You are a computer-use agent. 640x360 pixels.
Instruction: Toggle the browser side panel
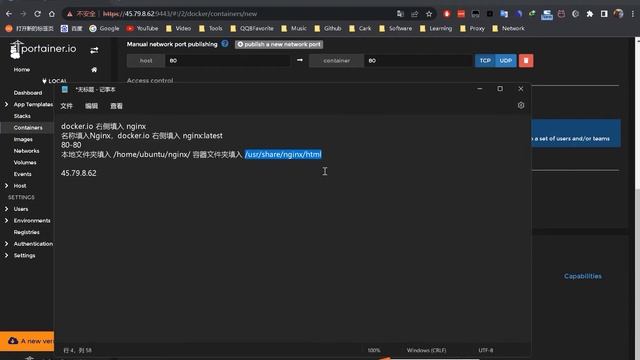point(604,14)
